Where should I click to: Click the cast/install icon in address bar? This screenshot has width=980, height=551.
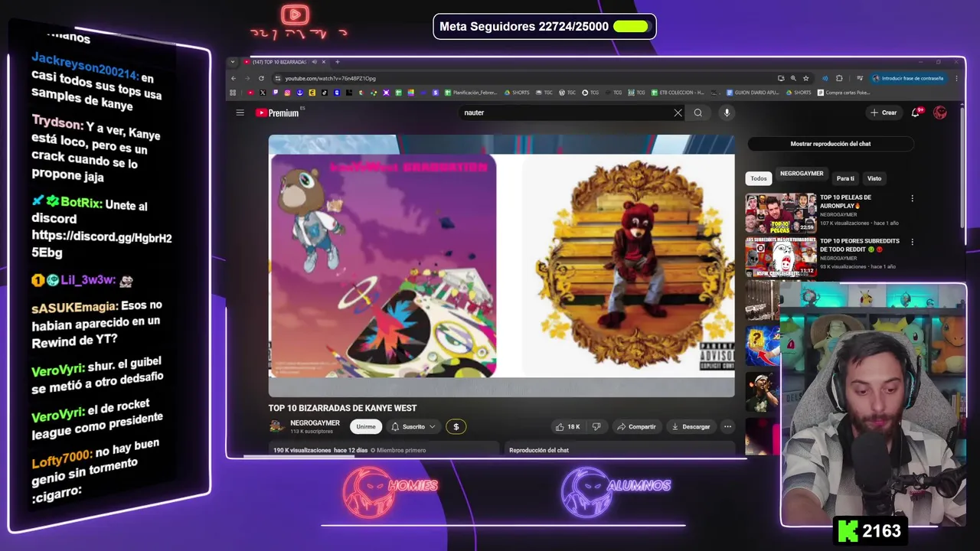[780, 78]
